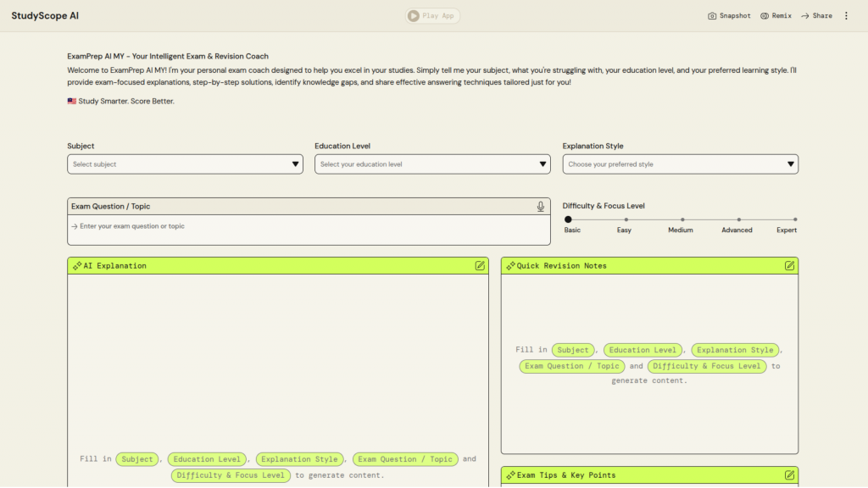This screenshot has width=868, height=488.
Task: Open the Explanation Style dropdown
Action: [x=680, y=164]
